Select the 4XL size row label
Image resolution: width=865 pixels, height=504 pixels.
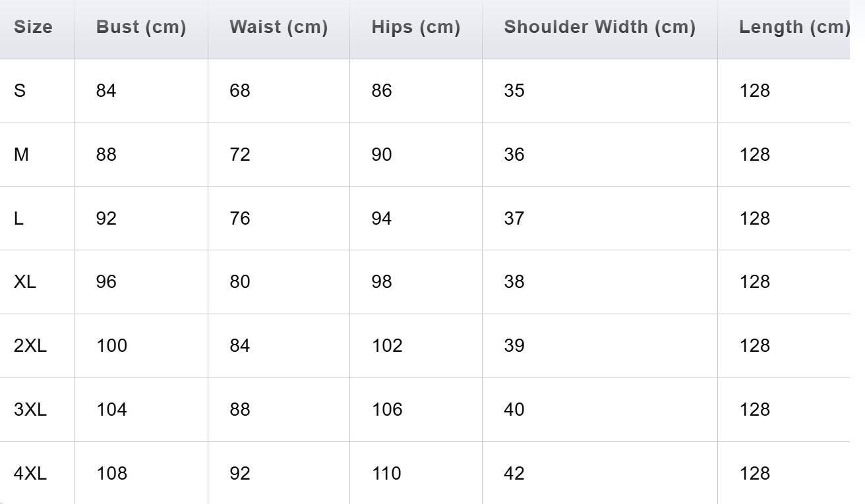30,474
